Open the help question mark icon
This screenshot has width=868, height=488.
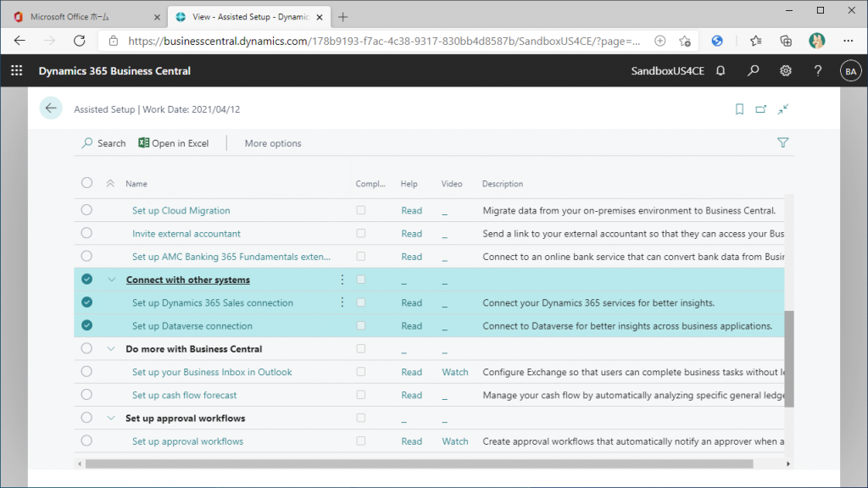click(818, 71)
